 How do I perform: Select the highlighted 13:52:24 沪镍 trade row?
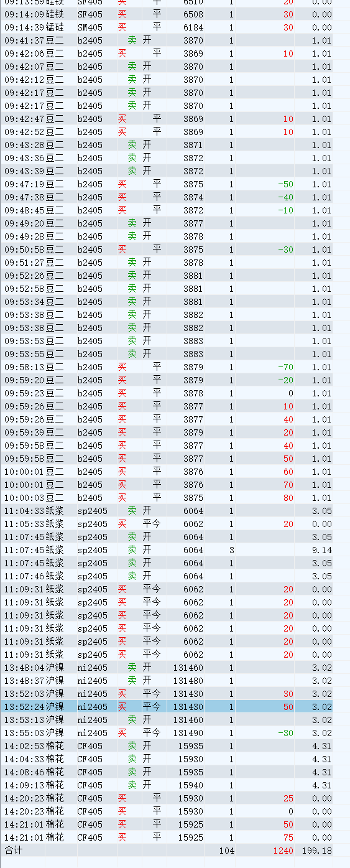(167, 707)
